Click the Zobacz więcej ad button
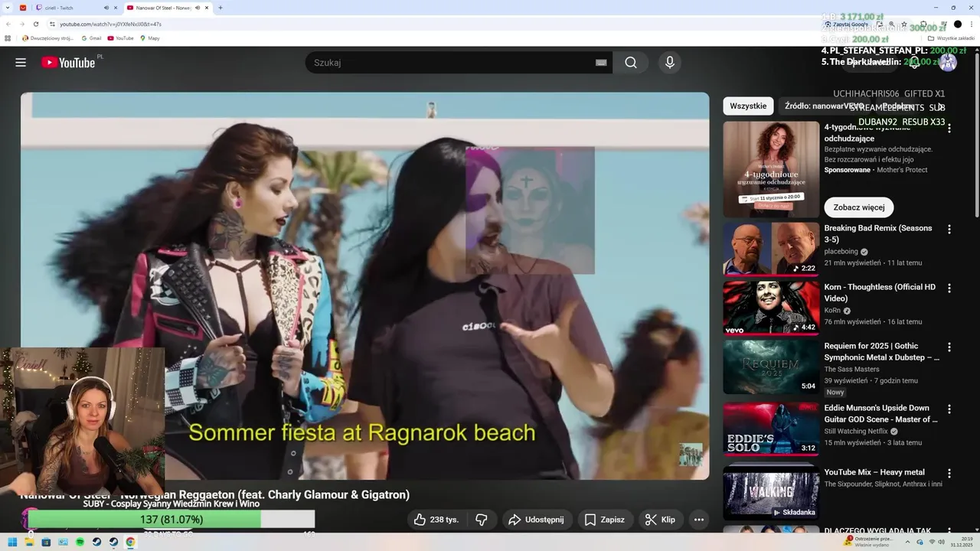Screen dimensions: 980x551 pos(859,207)
